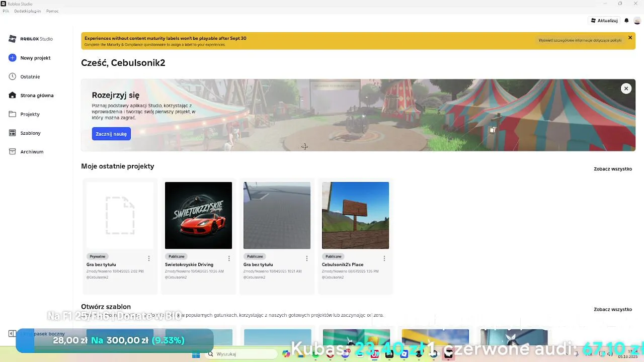
Task: Open options menu for Swietokrzyskie Driving
Action: 229,258
